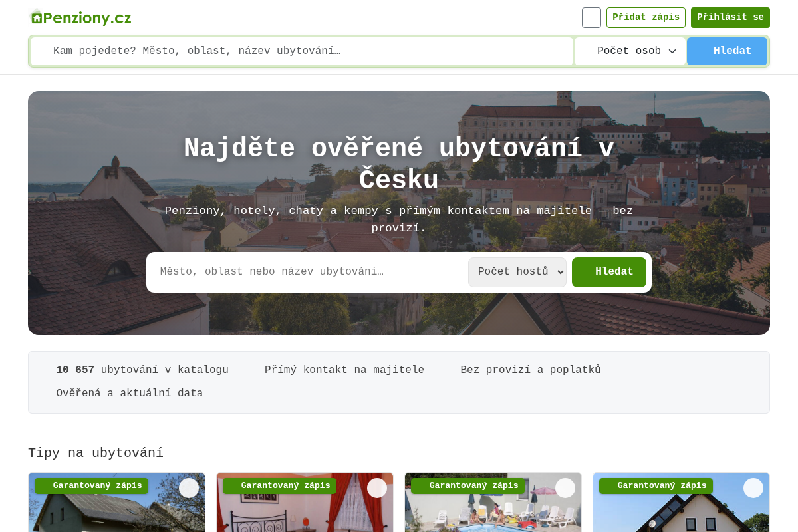Viewport: 798px width, 532px height.
Task: Expand the Počet osob dropdown
Action: click(630, 51)
